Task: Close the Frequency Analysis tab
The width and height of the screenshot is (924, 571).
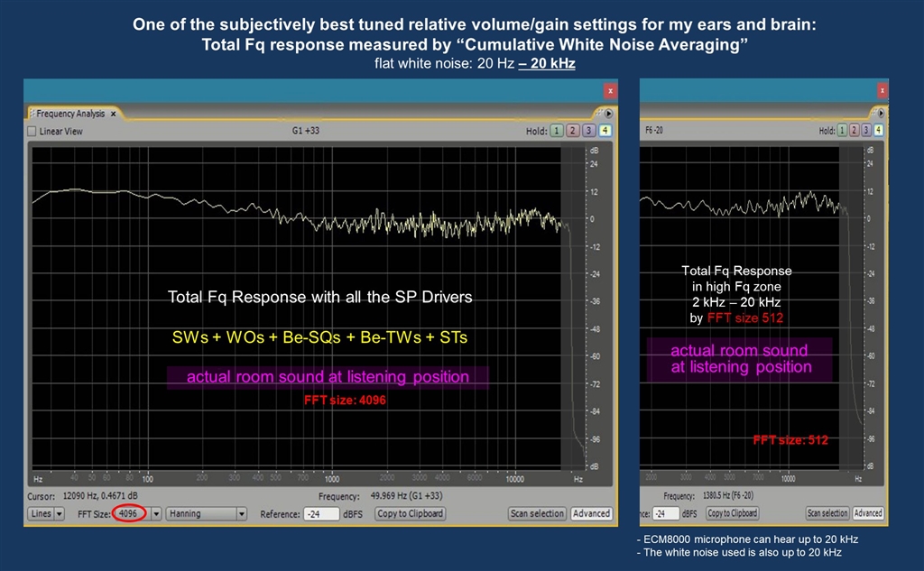Action: 113,114
